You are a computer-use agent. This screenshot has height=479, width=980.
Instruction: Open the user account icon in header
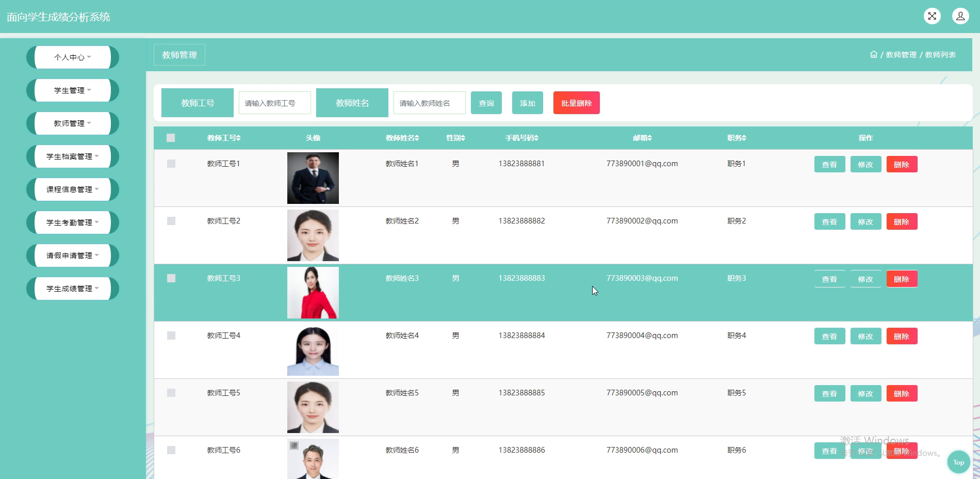960,16
